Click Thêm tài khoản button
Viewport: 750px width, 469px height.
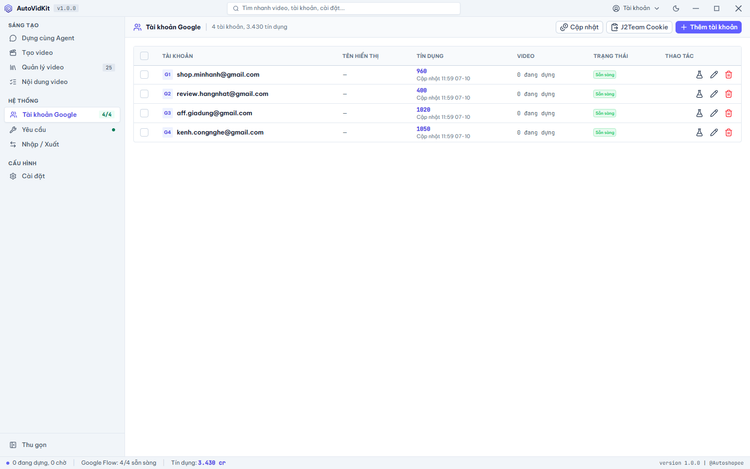tap(708, 27)
